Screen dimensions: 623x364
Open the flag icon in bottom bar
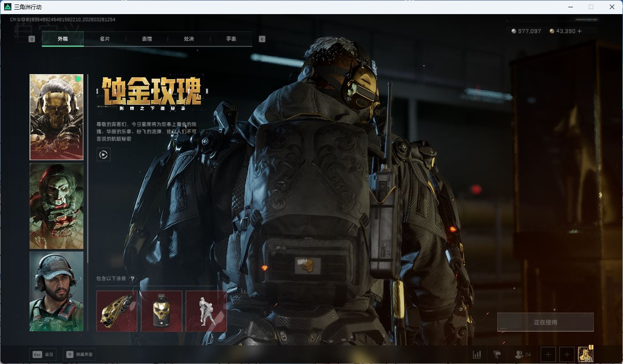(x=497, y=354)
